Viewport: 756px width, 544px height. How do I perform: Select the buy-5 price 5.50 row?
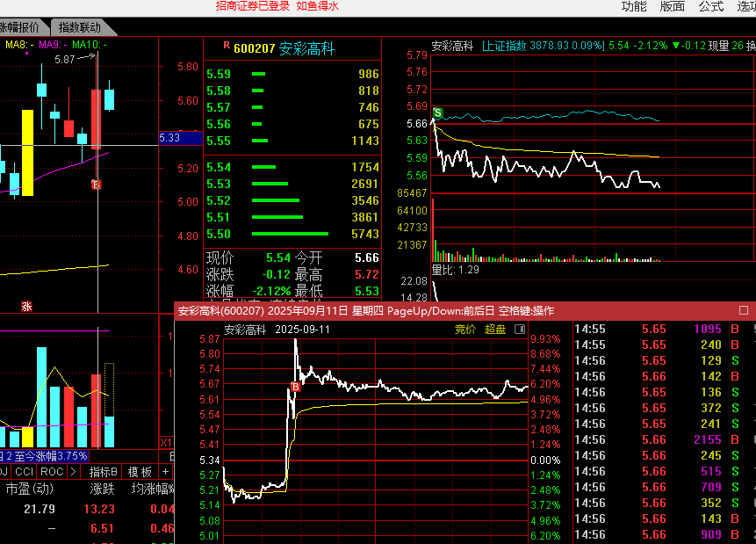point(292,234)
